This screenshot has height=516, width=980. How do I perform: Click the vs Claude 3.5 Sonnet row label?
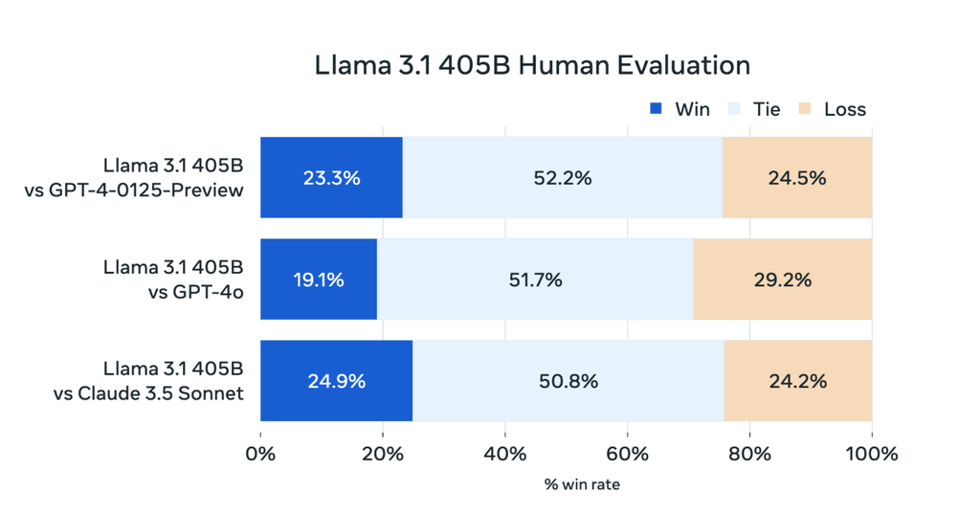149,393
